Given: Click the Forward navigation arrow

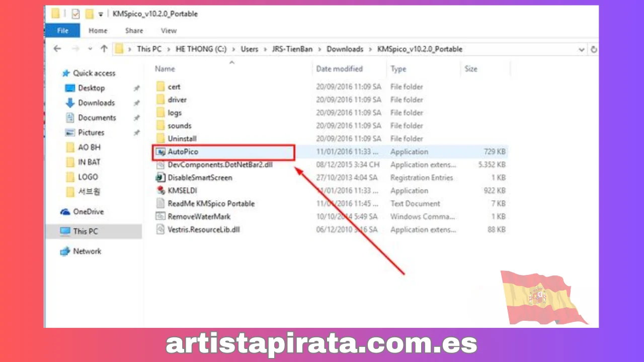Looking at the screenshot, I should coord(75,49).
